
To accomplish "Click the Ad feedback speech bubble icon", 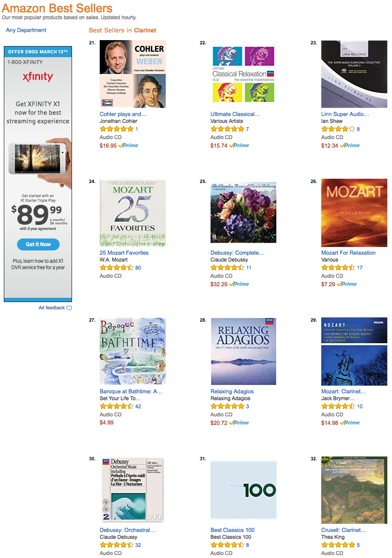I will tap(69, 308).
